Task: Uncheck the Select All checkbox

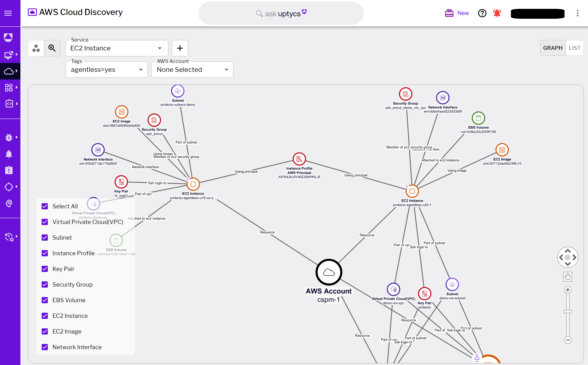Action: point(45,206)
